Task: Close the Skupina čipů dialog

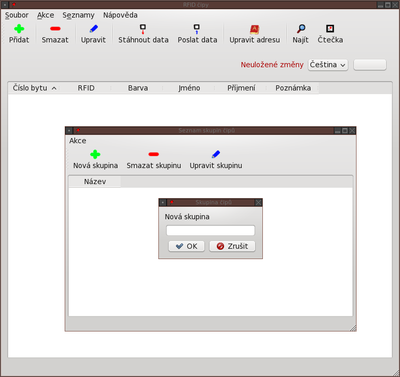Action: coord(258,202)
